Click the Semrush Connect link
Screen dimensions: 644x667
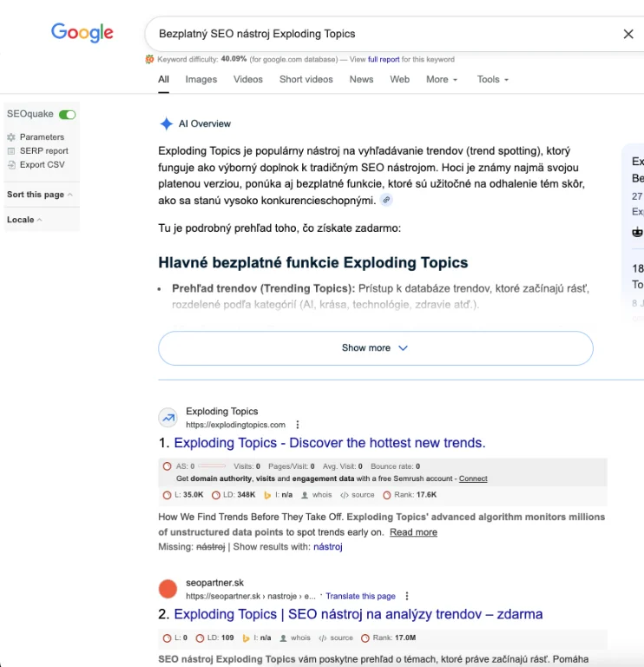click(x=473, y=479)
